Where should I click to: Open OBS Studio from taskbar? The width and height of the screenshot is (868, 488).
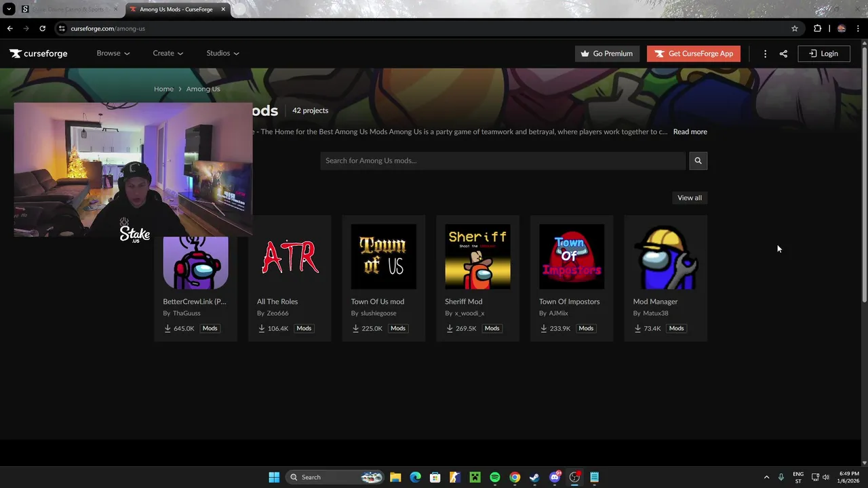click(x=574, y=477)
